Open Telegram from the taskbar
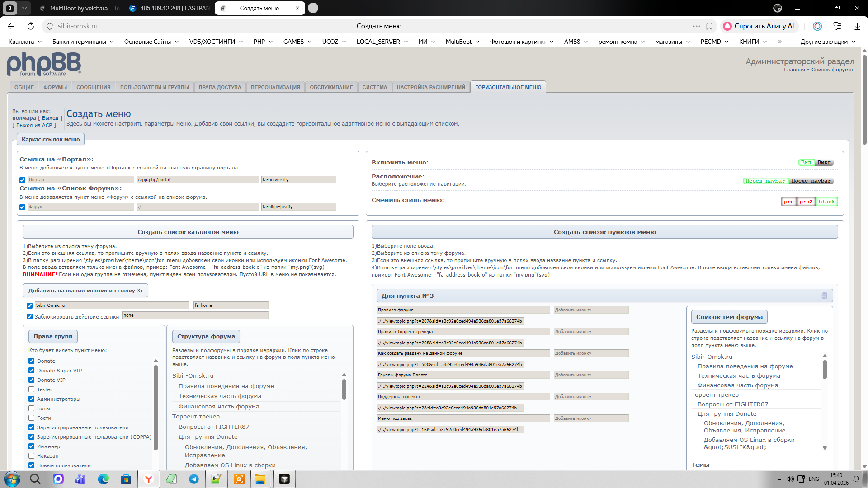Image resolution: width=868 pixels, height=488 pixels. (194, 479)
